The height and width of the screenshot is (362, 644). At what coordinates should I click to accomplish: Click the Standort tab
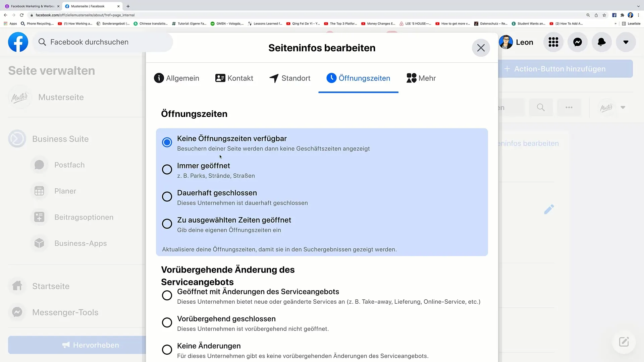click(290, 78)
